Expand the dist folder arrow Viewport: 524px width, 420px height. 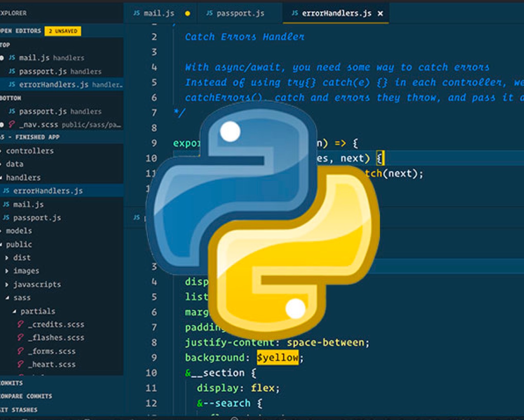pos(7,258)
